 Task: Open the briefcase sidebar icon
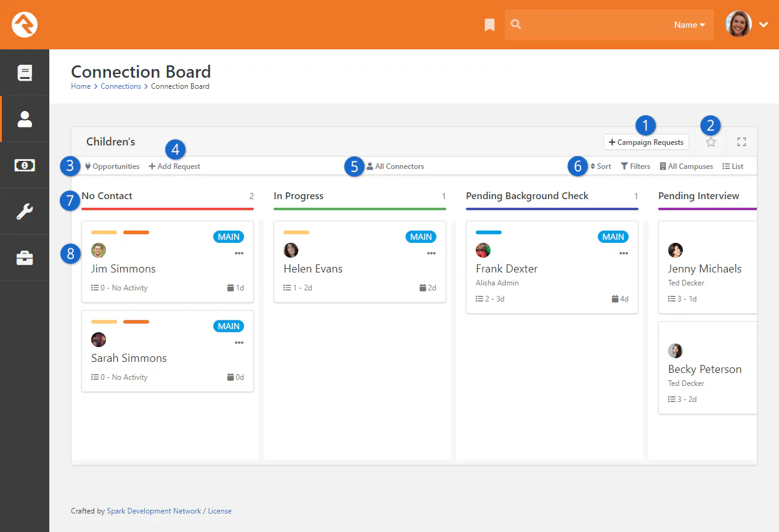(25, 258)
